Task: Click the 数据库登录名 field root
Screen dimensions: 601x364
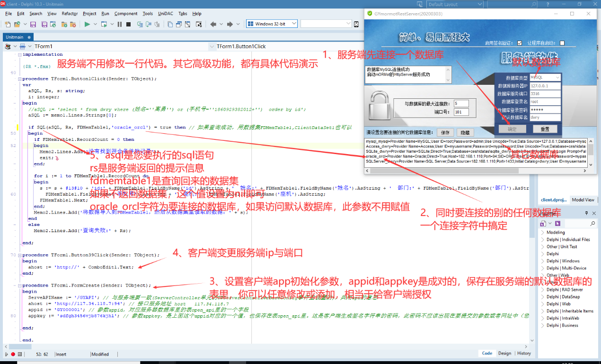Action: (545, 102)
